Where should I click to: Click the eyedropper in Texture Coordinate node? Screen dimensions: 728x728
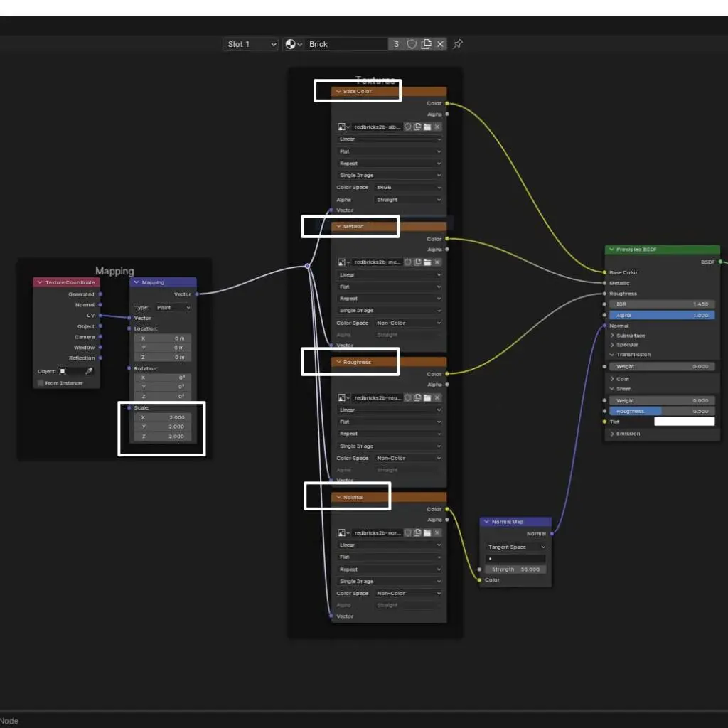(x=89, y=371)
